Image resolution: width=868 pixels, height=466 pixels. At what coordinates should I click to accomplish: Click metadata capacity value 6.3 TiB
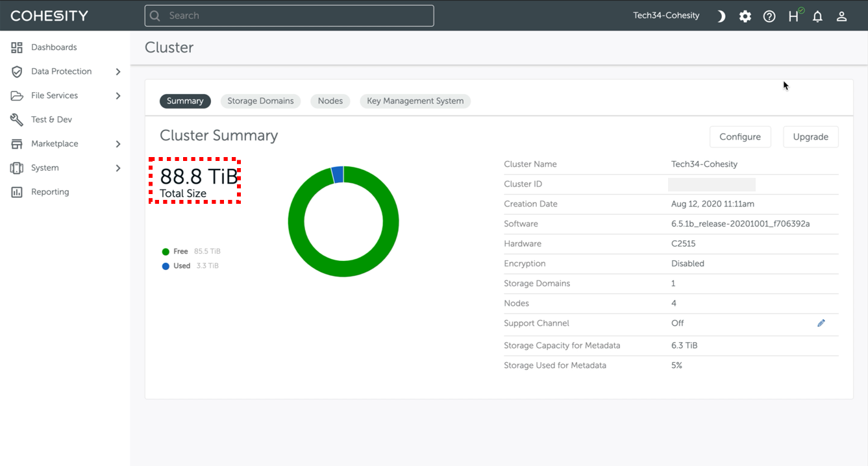684,345
